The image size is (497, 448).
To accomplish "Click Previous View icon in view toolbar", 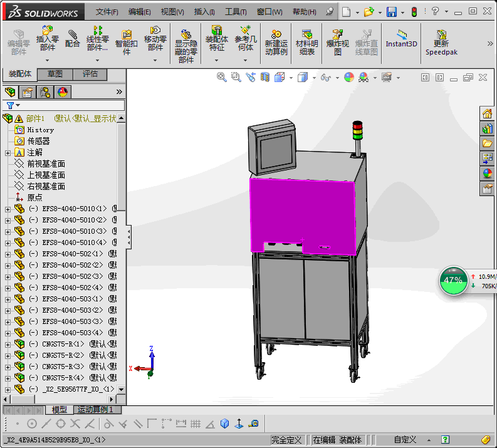I will pyautogui.click(x=251, y=77).
